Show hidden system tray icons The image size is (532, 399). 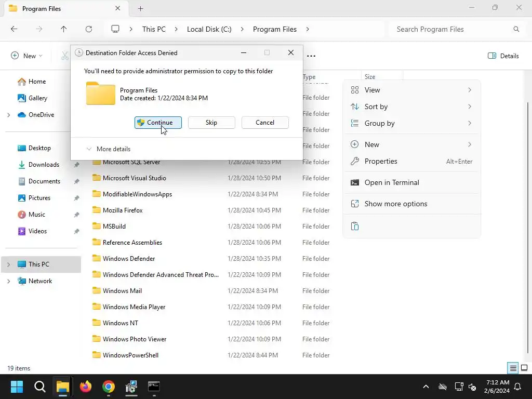click(426, 387)
